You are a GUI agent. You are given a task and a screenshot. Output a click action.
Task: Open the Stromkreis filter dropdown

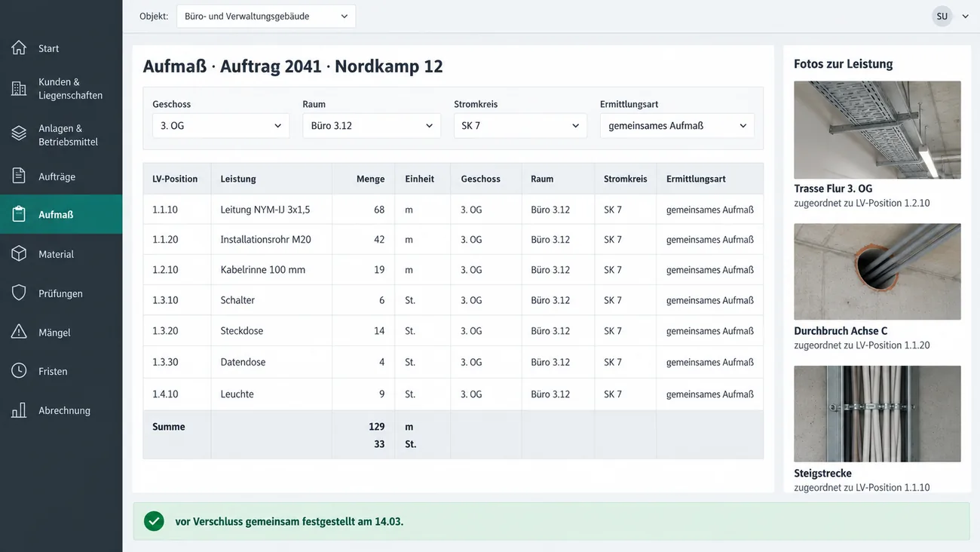(521, 126)
